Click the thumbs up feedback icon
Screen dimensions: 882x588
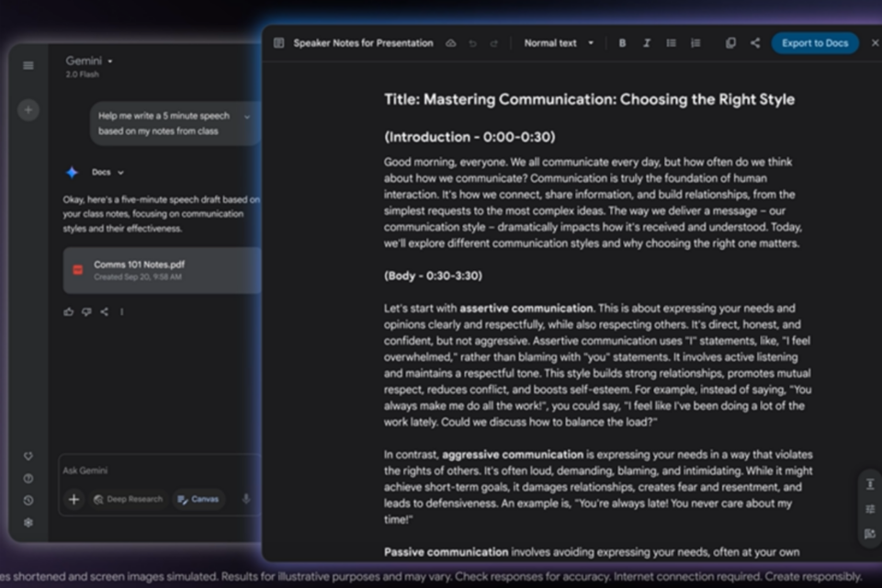pyautogui.click(x=69, y=311)
